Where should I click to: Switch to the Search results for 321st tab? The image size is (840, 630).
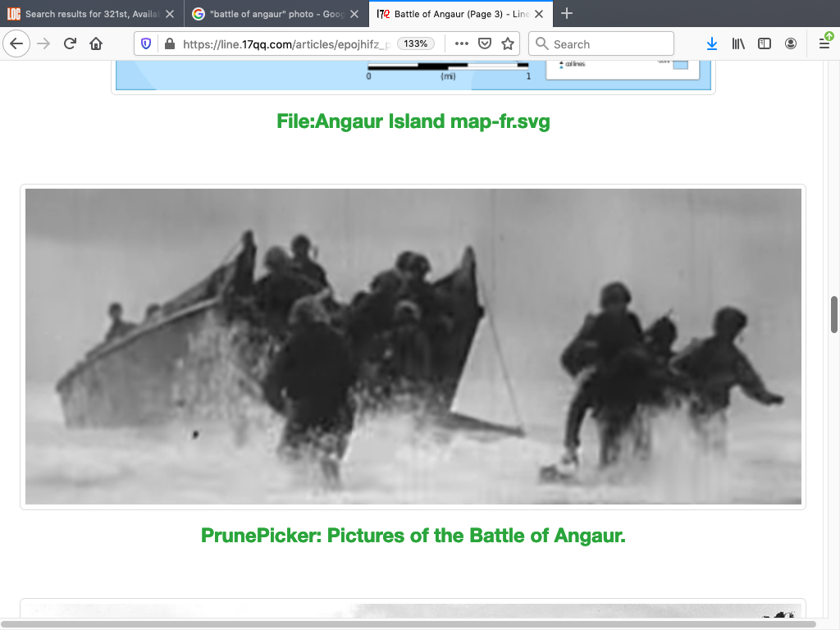pyautogui.click(x=90, y=14)
